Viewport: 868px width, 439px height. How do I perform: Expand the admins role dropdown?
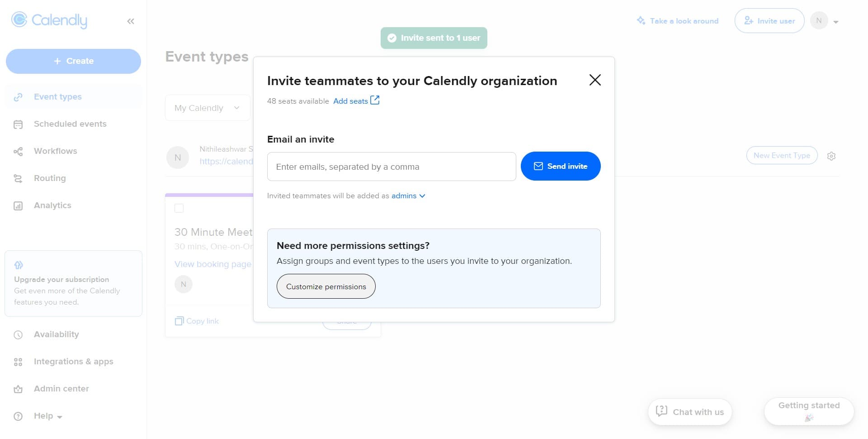point(408,196)
